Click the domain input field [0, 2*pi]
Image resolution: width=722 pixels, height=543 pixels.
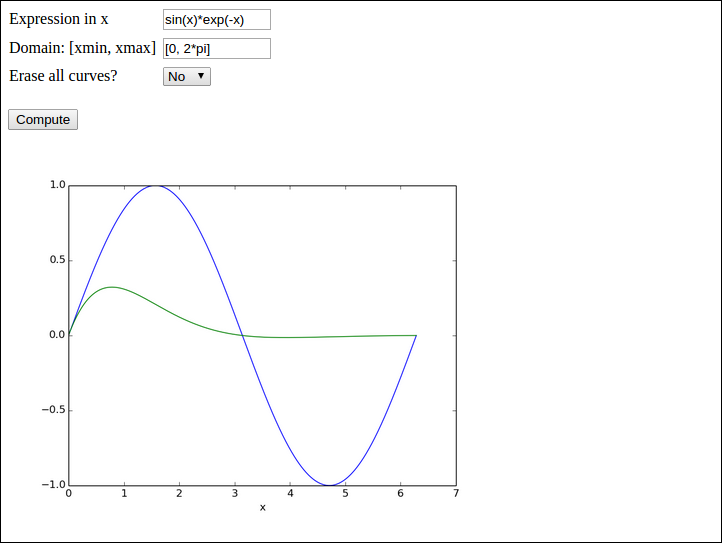pyautogui.click(x=217, y=48)
